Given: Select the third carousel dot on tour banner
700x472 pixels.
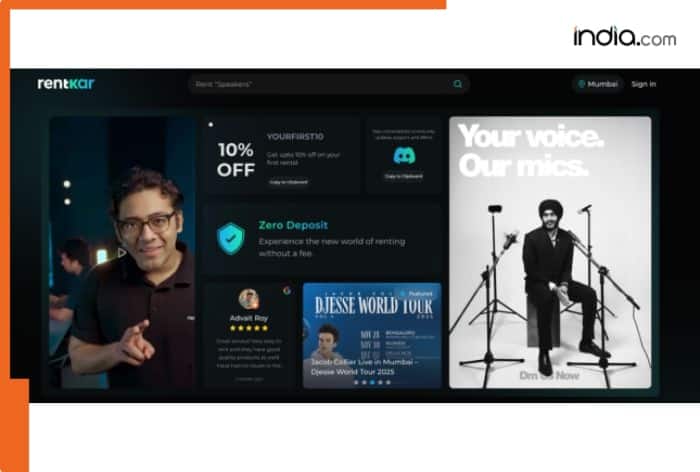Looking at the screenshot, I should point(372,382).
